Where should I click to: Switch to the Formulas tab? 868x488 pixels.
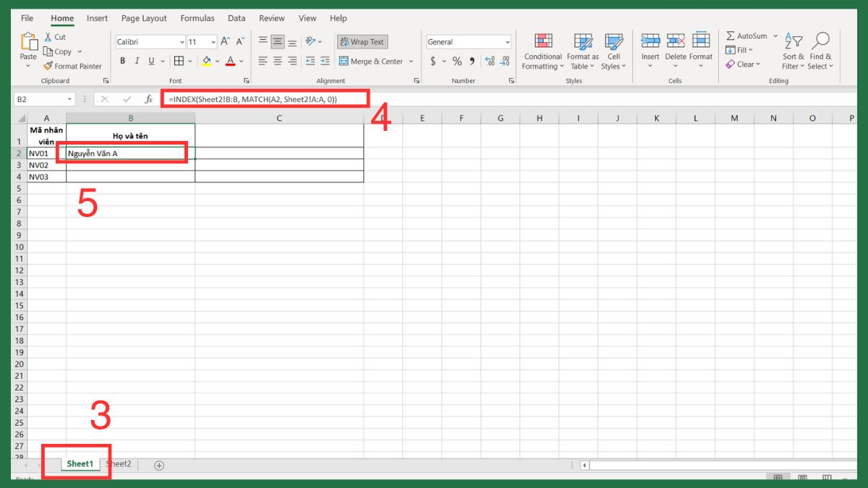click(197, 18)
